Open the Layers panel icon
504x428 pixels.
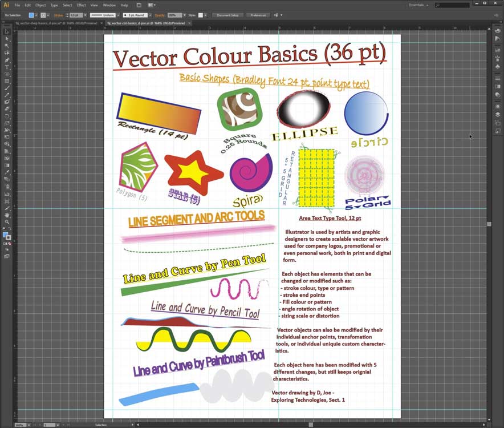(x=497, y=114)
